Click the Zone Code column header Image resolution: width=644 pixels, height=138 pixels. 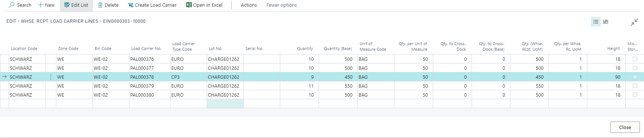point(68,48)
